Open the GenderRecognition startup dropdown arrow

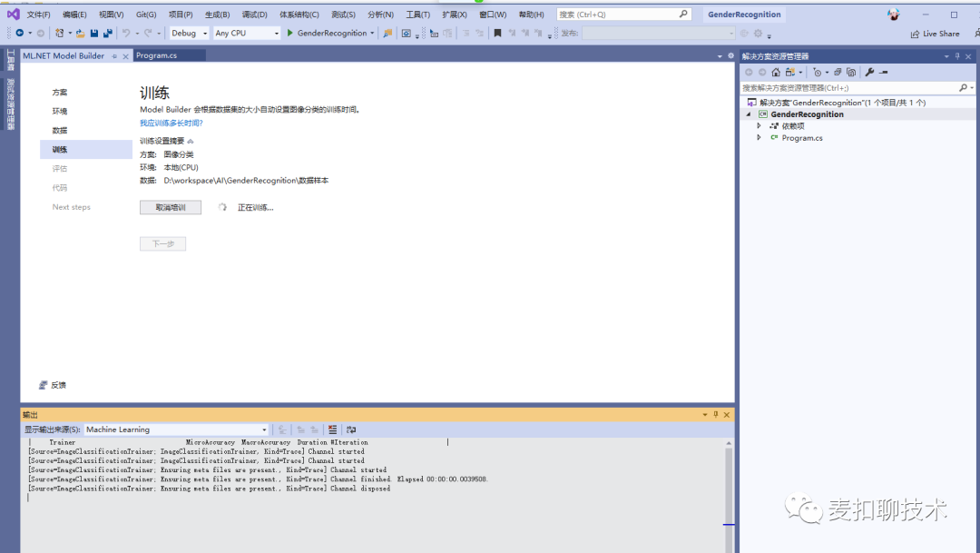(373, 34)
